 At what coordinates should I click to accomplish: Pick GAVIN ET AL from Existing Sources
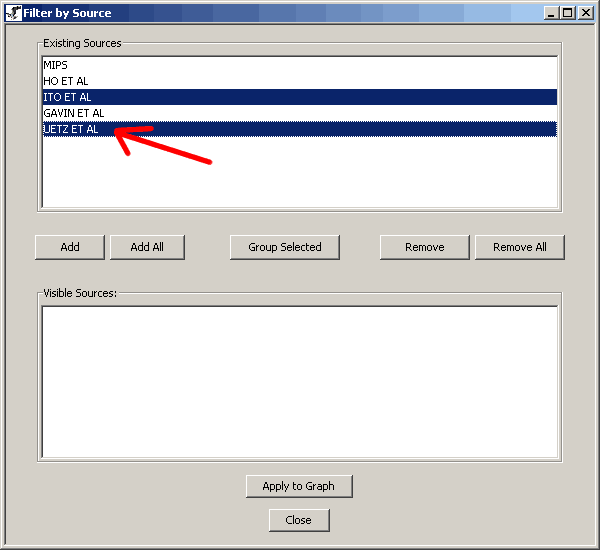point(74,113)
